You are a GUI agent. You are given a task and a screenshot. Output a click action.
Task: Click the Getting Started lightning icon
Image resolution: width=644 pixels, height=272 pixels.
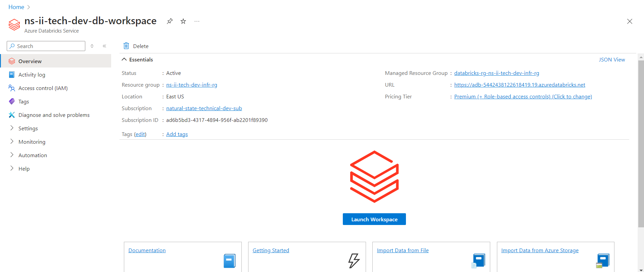pyautogui.click(x=354, y=261)
